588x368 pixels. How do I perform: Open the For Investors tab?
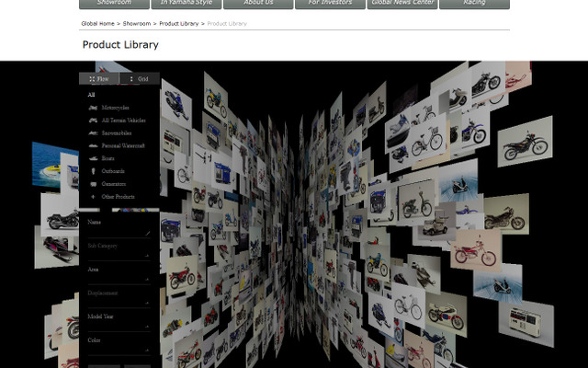coord(330,4)
